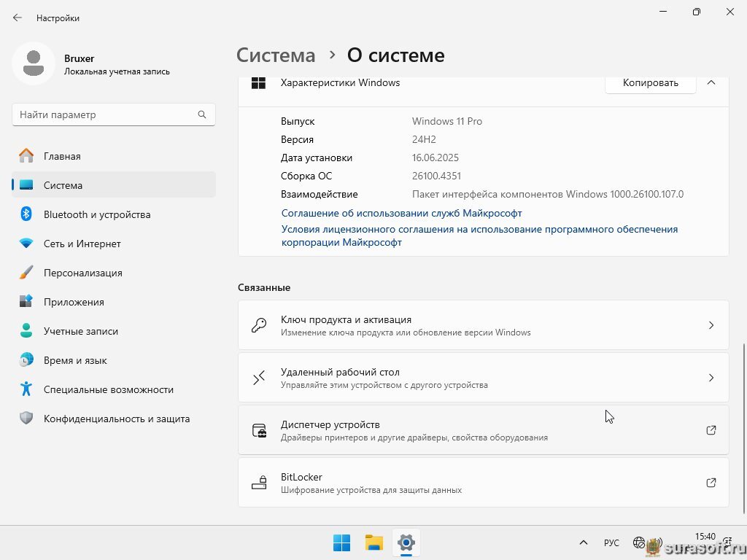Click the network globe tray icon
The height and width of the screenshot is (560, 747).
(x=639, y=542)
